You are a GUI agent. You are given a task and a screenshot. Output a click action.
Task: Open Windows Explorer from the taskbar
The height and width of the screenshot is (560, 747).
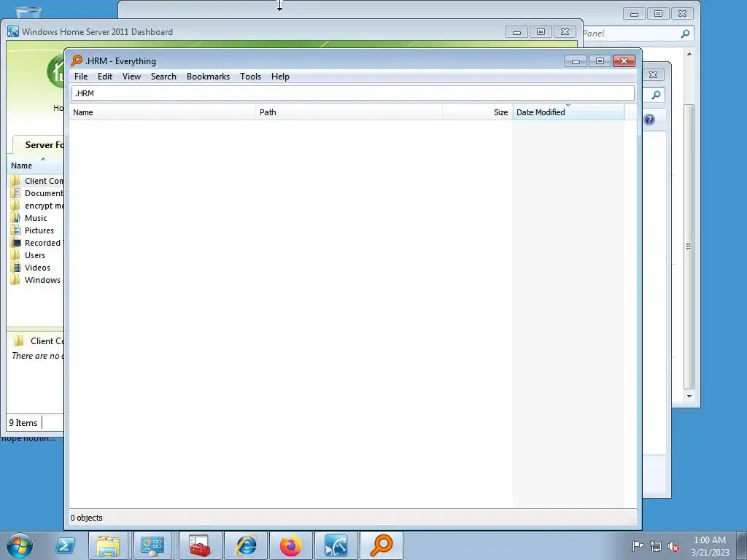pyautogui.click(x=108, y=545)
